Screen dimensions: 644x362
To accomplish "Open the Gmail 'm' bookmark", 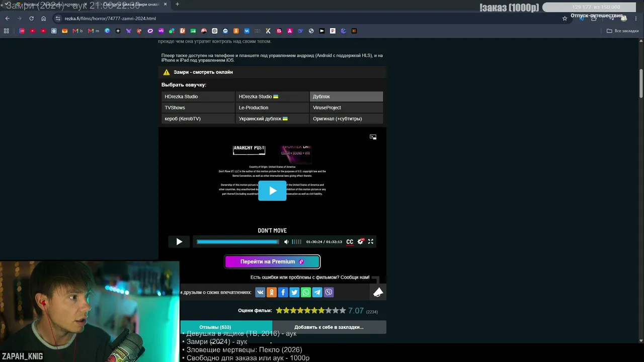I will [94, 31].
